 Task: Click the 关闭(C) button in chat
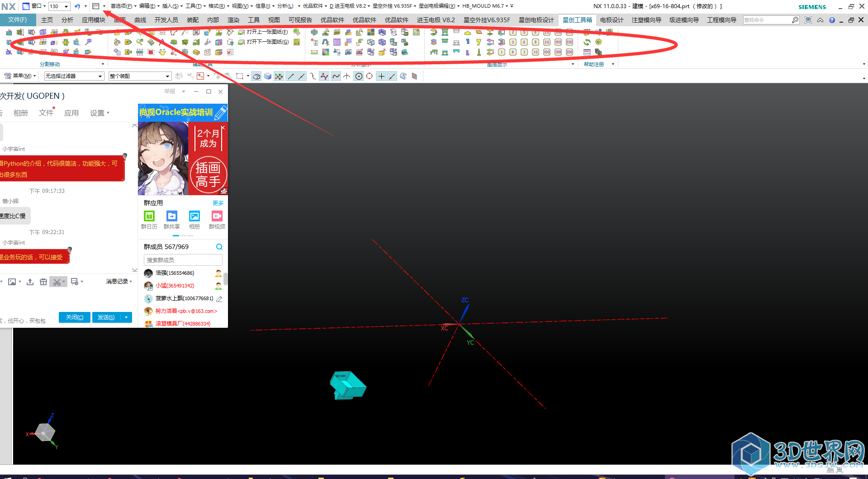coord(75,317)
